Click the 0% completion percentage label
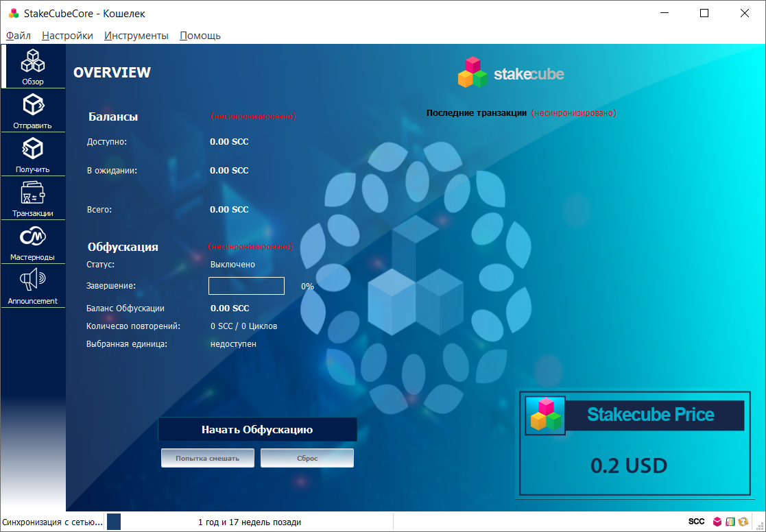This screenshot has width=766, height=532. pyautogui.click(x=307, y=287)
